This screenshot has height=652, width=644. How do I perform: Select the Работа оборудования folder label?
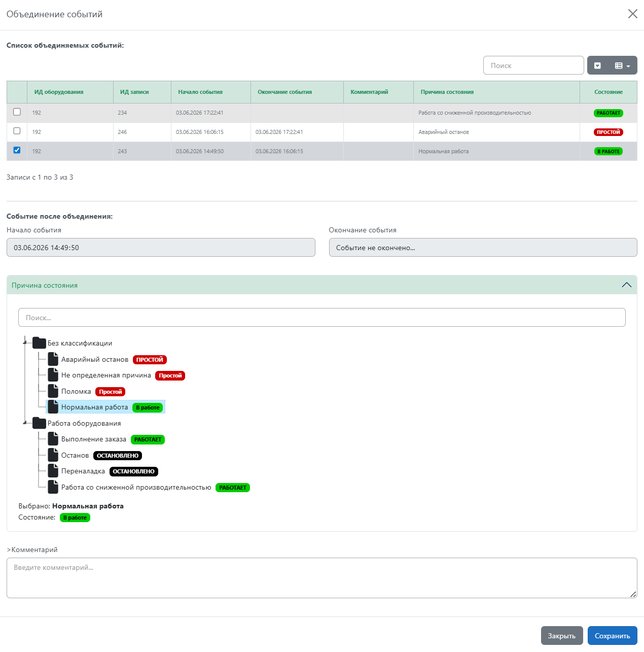(84, 423)
